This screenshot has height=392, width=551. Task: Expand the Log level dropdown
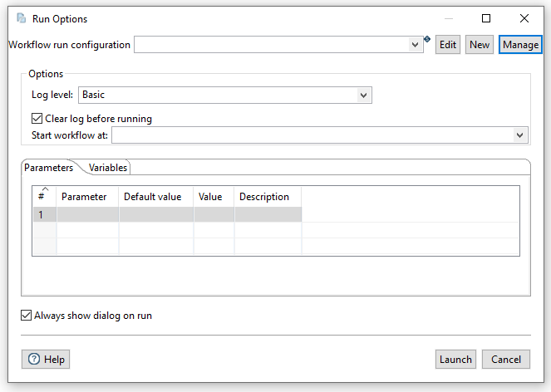[363, 96]
